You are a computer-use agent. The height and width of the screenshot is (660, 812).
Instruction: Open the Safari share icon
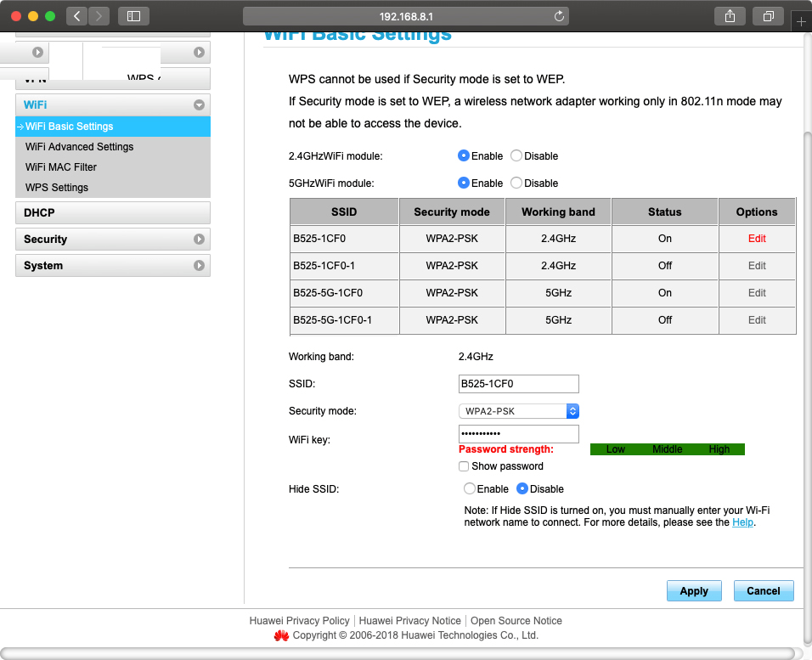tap(730, 16)
